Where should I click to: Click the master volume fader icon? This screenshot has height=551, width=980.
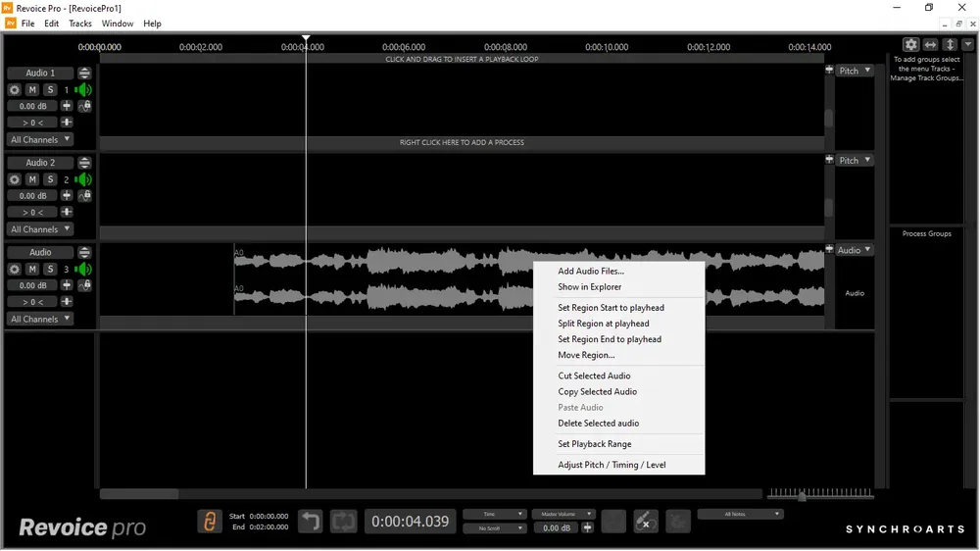point(587,527)
